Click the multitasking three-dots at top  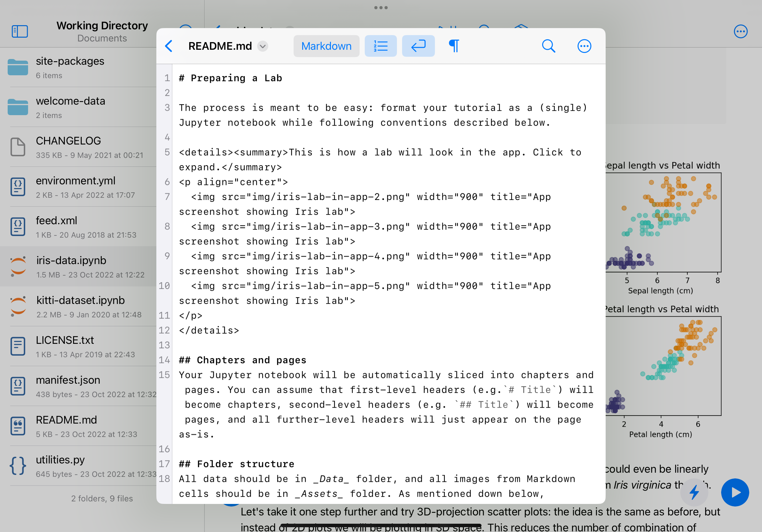click(x=381, y=8)
